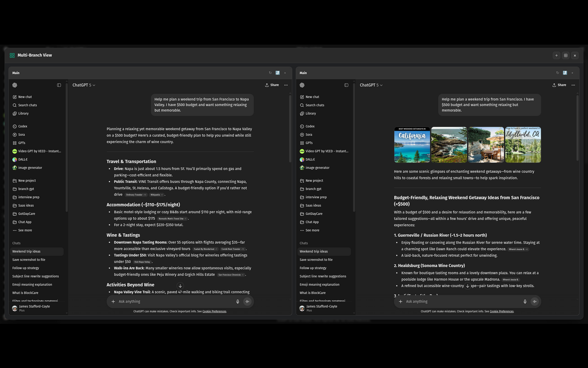Open ChatGPT 5 model dropdown in left pane
588x368 pixels.
84,85
